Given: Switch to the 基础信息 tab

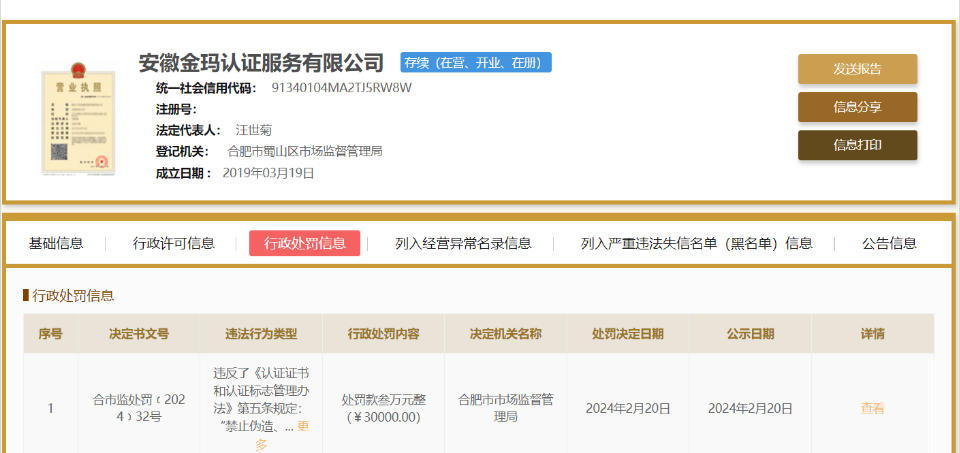Looking at the screenshot, I should pyautogui.click(x=56, y=243).
